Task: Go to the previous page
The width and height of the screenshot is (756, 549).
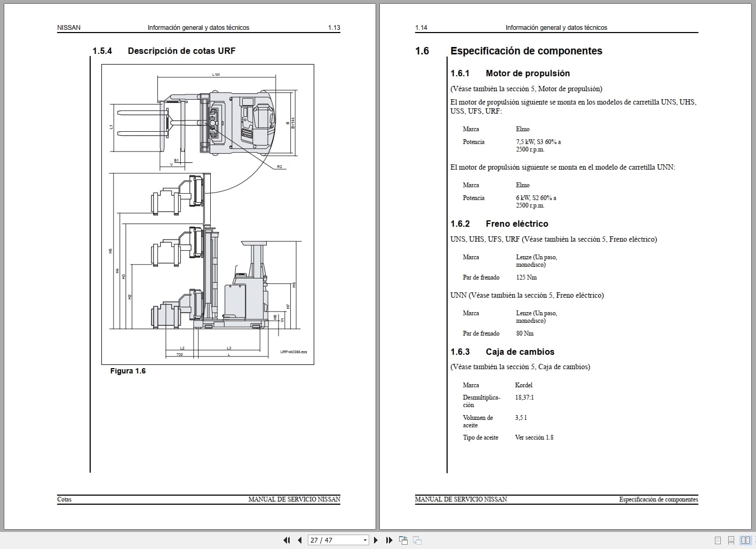Action: [300, 540]
